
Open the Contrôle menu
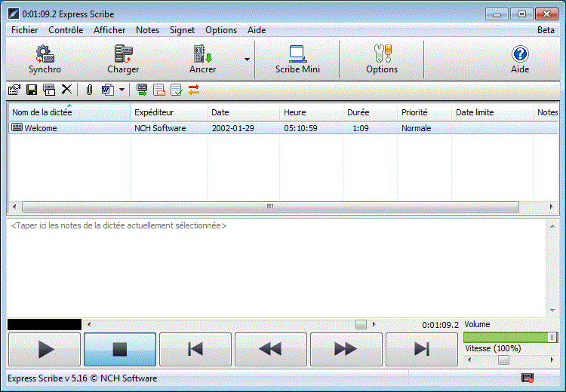[66, 30]
